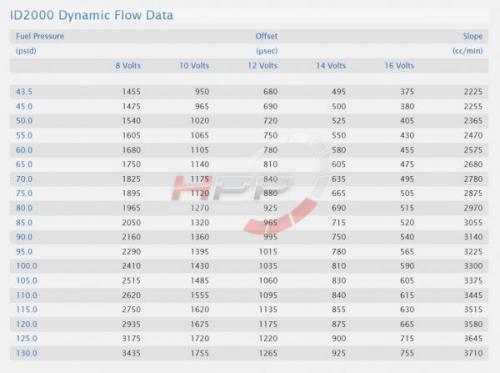Click the cc/min units label
The height and width of the screenshot is (373, 500).
(468, 51)
